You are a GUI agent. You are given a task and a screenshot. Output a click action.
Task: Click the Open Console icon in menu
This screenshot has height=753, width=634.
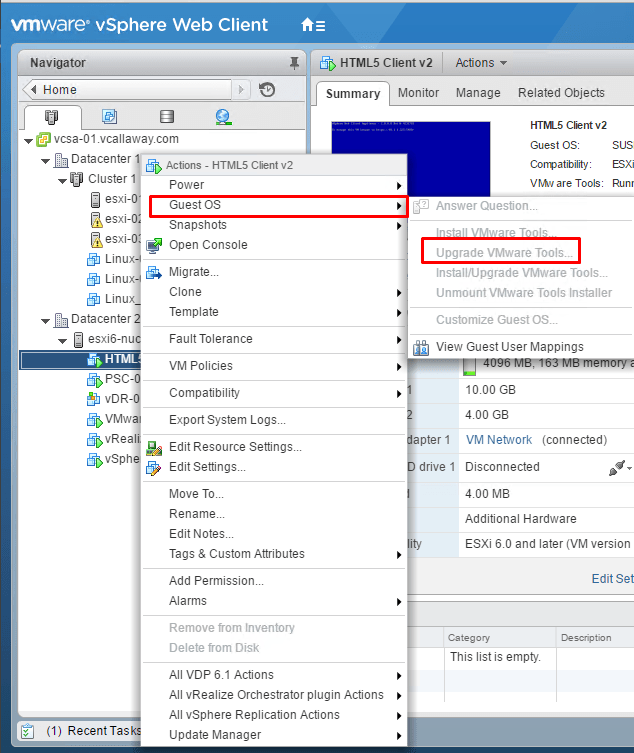(x=154, y=245)
